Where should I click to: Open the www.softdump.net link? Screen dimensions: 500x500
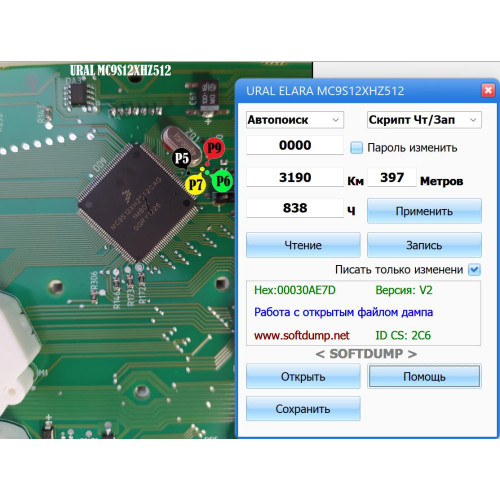pyautogui.click(x=302, y=335)
